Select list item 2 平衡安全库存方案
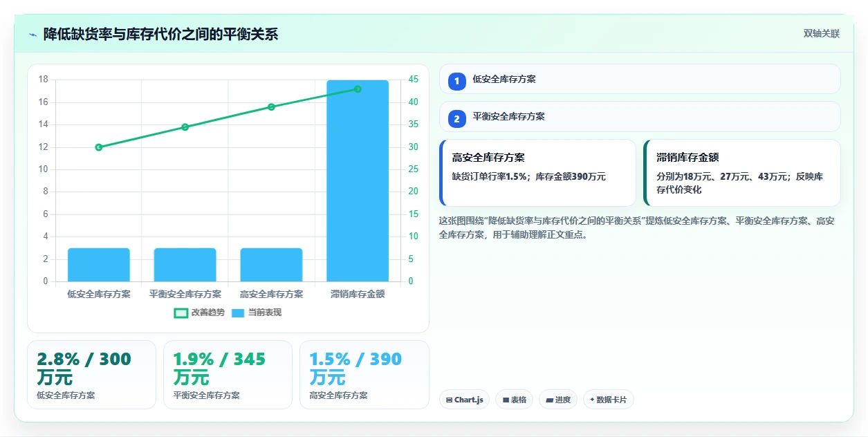This screenshot has width=868, height=437. pos(640,116)
